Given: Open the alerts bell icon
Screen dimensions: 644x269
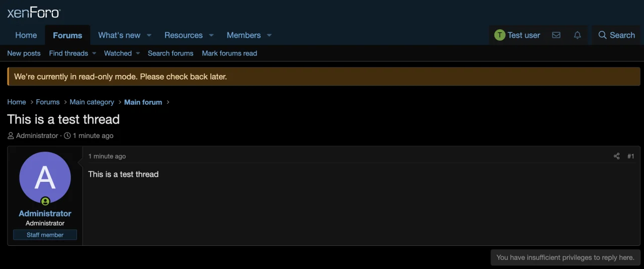Looking at the screenshot, I should [x=578, y=35].
